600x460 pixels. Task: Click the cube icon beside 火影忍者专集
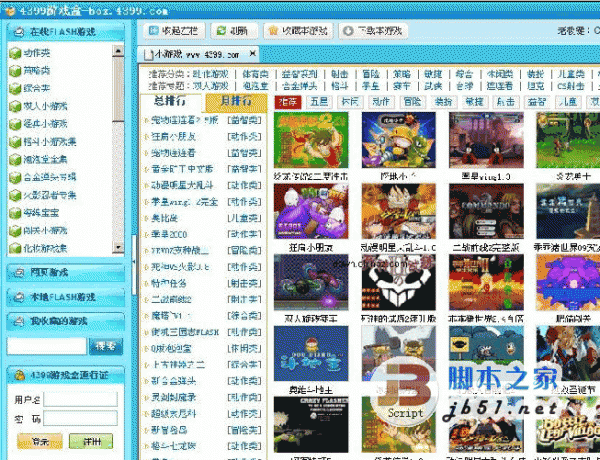(x=15, y=195)
